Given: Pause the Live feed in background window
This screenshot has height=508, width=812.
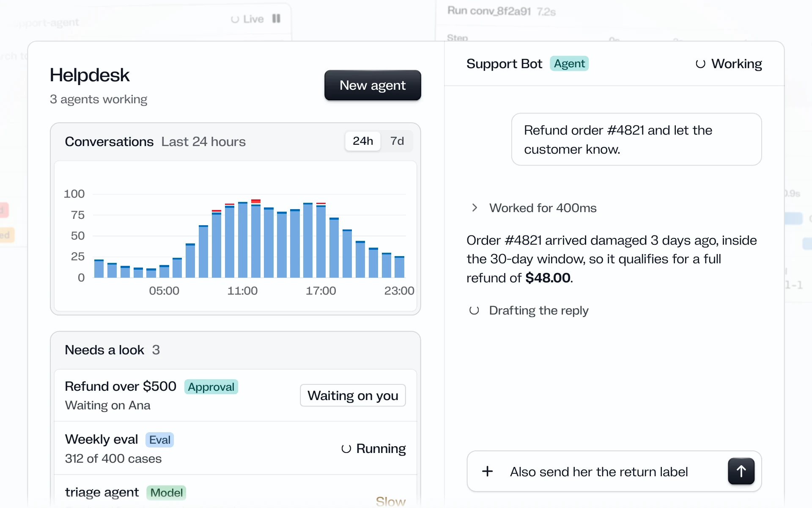Looking at the screenshot, I should (276, 19).
